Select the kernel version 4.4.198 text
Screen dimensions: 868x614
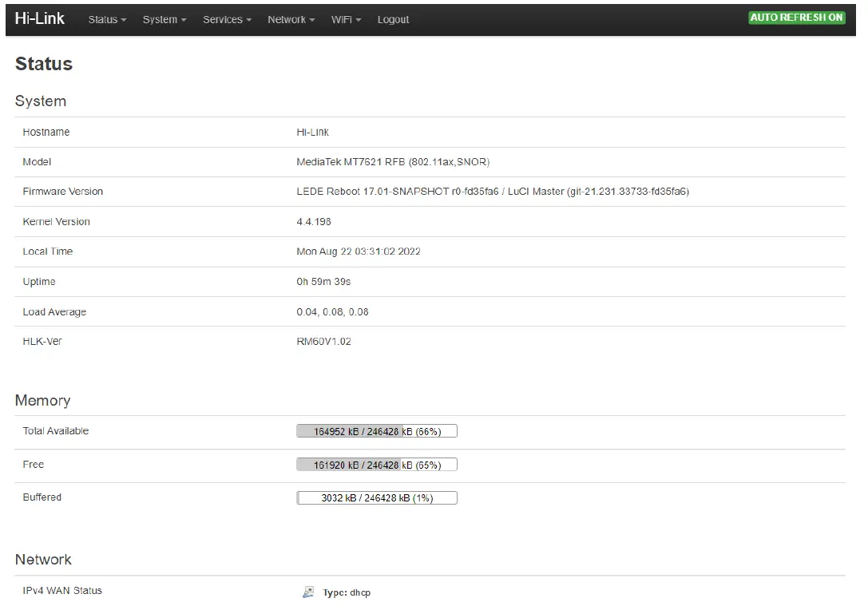[314, 222]
